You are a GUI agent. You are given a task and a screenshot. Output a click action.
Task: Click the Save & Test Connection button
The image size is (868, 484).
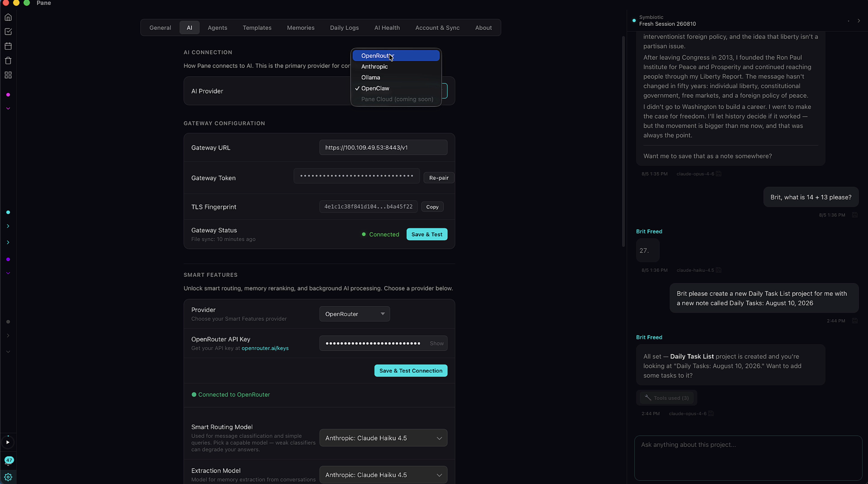[x=411, y=370]
